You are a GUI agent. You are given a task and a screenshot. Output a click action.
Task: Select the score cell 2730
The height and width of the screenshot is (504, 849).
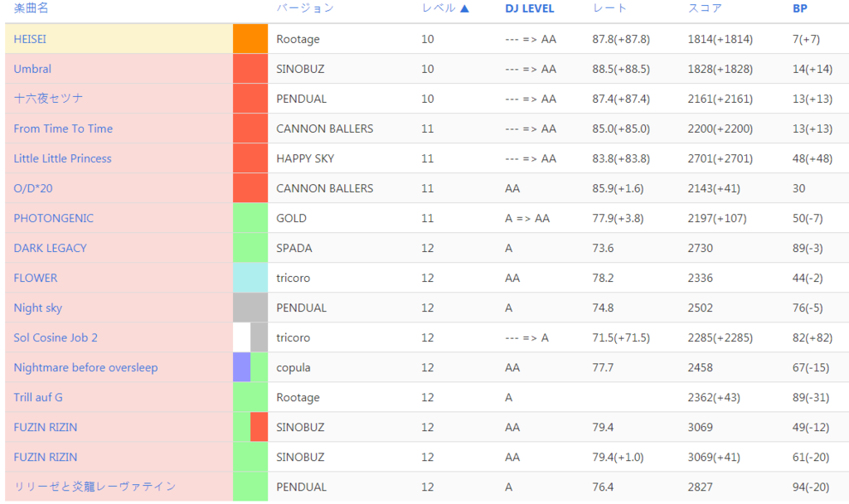coord(700,248)
